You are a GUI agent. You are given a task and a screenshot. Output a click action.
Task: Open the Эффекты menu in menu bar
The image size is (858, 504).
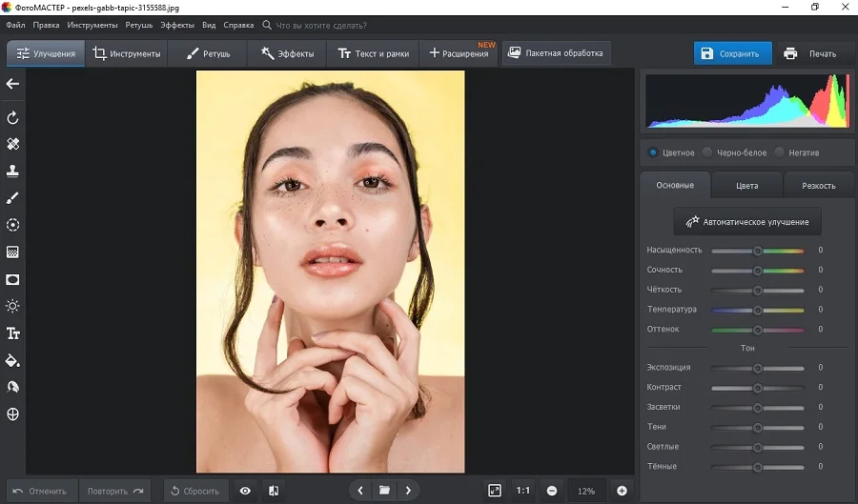177,25
